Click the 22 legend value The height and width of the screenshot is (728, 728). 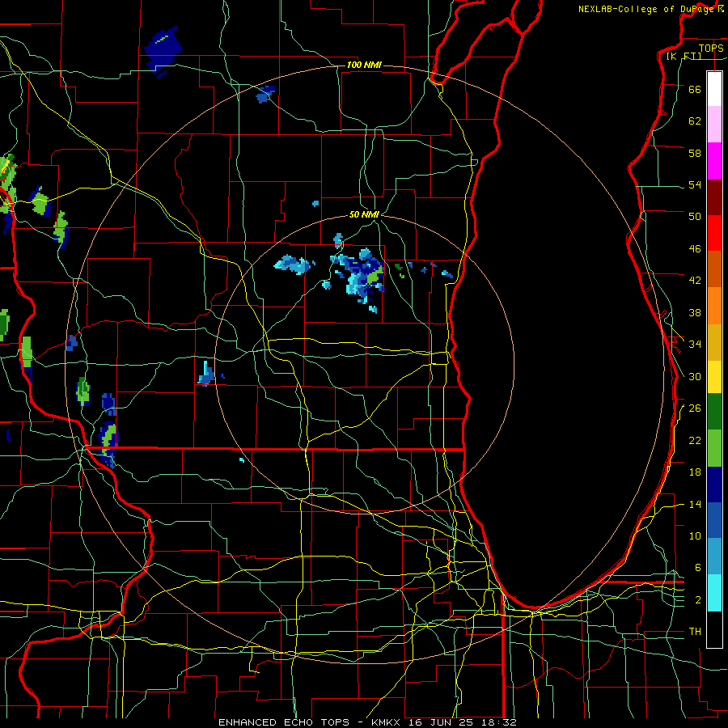(x=695, y=441)
